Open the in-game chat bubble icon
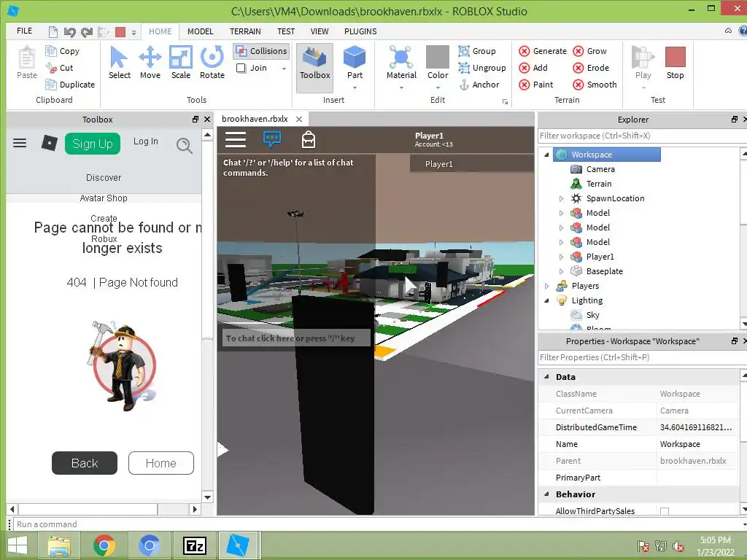Image resolution: width=747 pixels, height=560 pixels. pyautogui.click(x=272, y=139)
